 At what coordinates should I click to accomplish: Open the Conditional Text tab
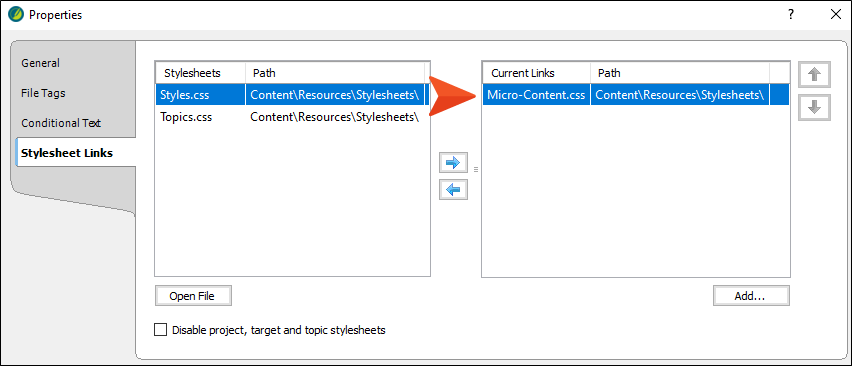point(61,123)
